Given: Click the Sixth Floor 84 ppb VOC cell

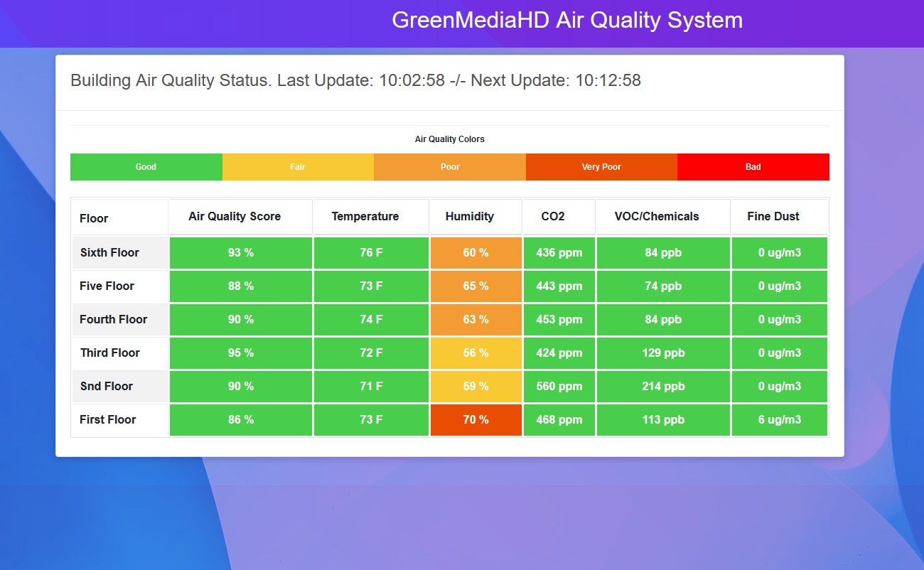Looking at the screenshot, I should [663, 253].
